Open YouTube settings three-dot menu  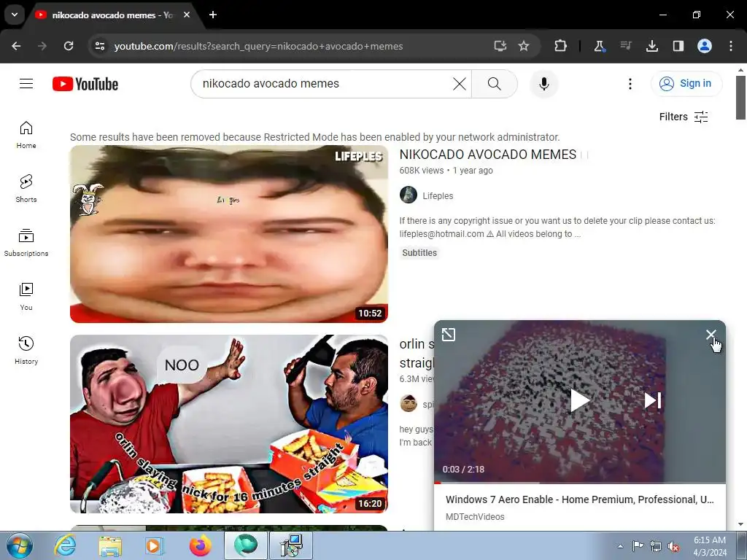pos(630,84)
